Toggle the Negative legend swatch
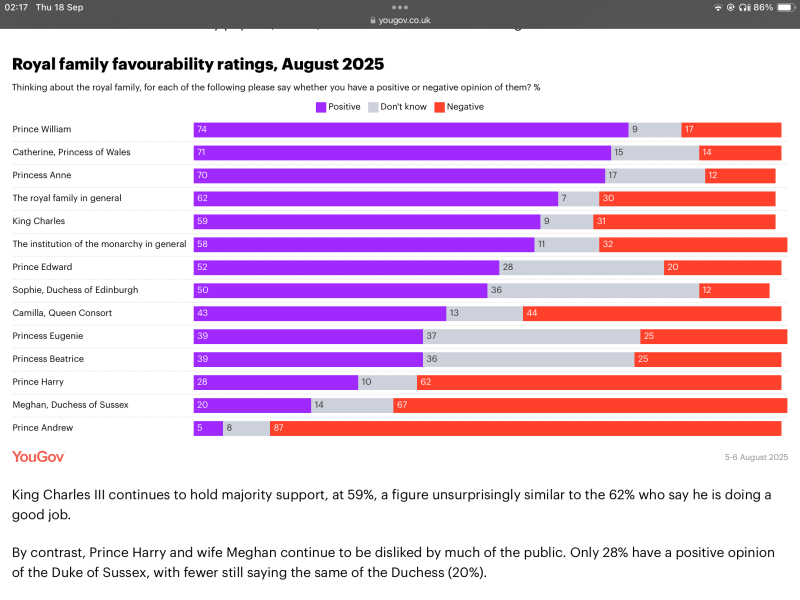 [438, 106]
